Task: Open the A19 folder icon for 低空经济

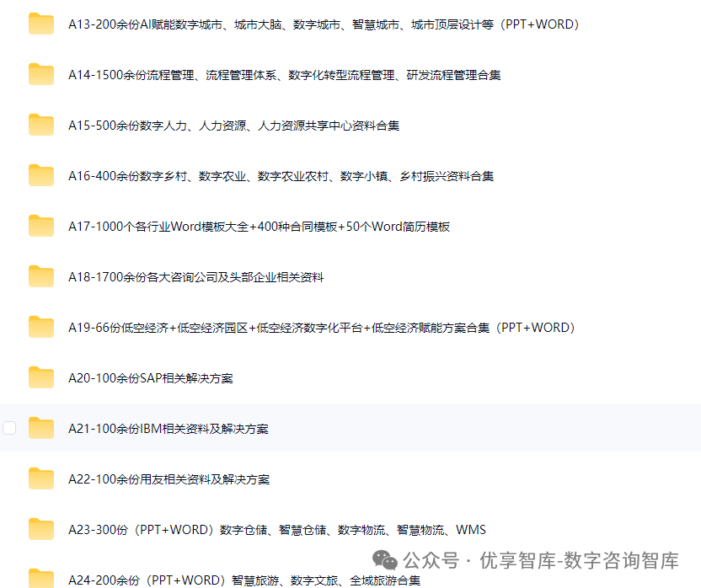Action: (x=41, y=327)
